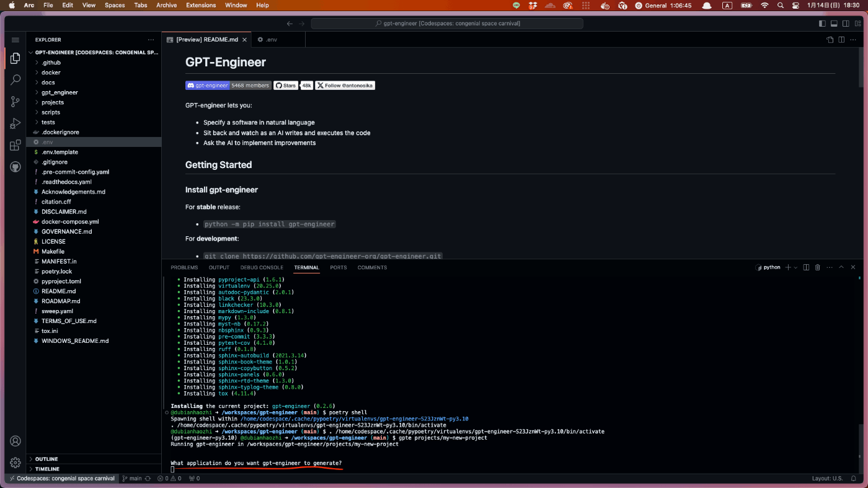Create a new terminal with plus icon
Viewport: 868px width, 488px height.
[788, 267]
